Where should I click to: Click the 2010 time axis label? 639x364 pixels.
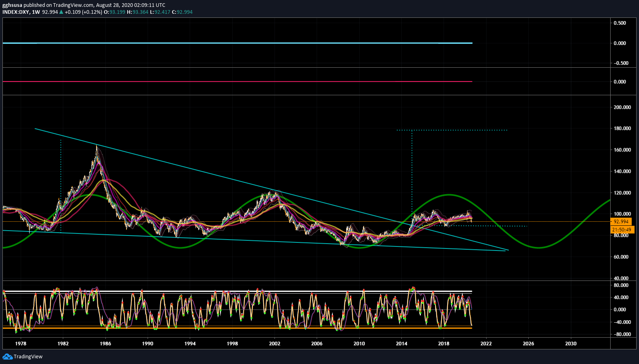point(359,344)
